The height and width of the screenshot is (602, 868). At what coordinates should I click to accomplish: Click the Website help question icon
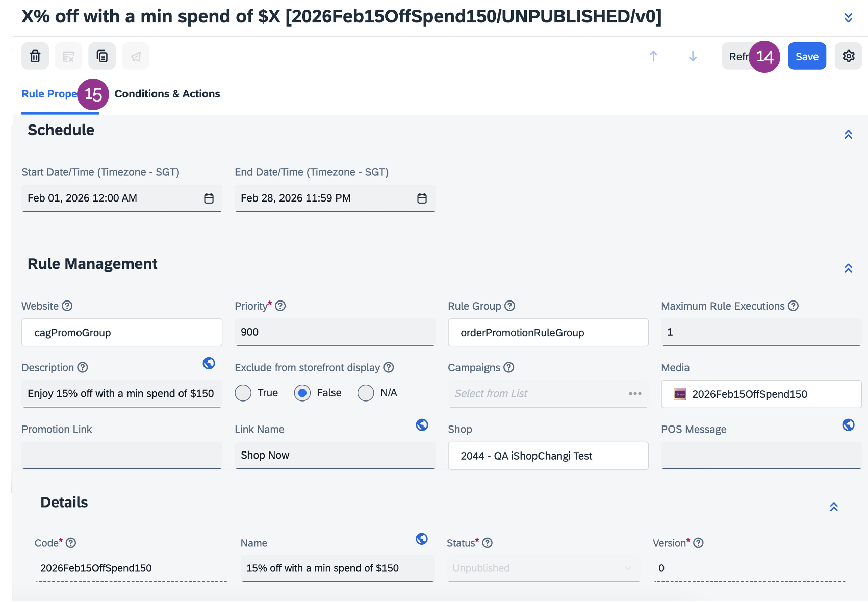[x=67, y=306]
